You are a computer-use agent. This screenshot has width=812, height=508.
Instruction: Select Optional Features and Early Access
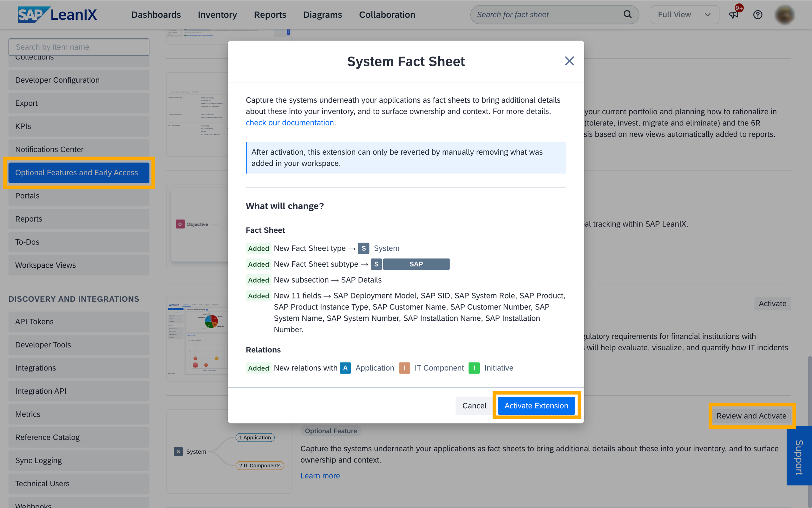point(79,172)
